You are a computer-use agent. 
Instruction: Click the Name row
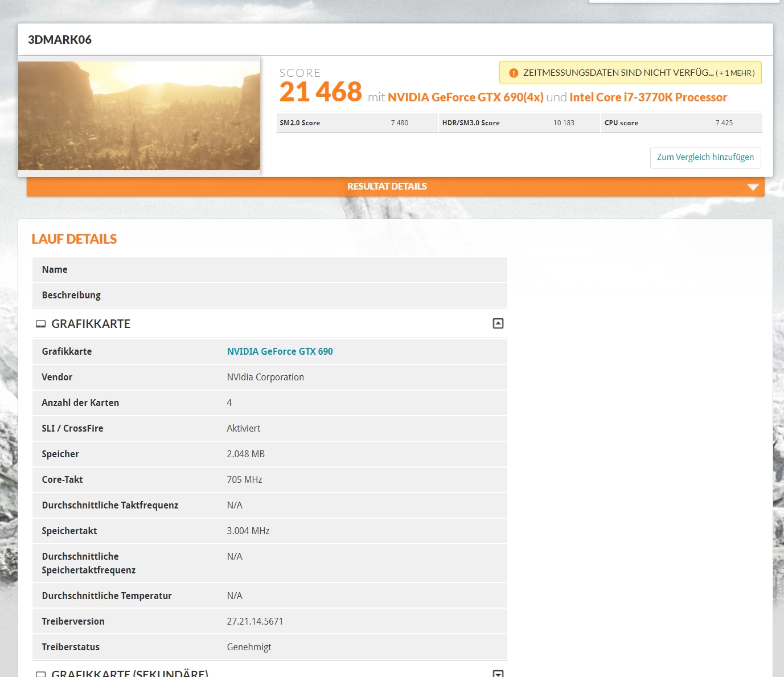[x=270, y=269]
